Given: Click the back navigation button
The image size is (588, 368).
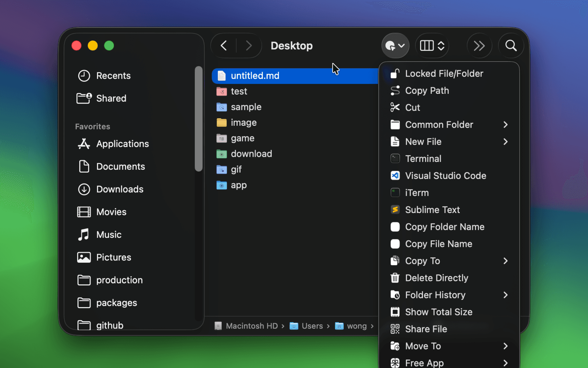Looking at the screenshot, I should (x=224, y=45).
